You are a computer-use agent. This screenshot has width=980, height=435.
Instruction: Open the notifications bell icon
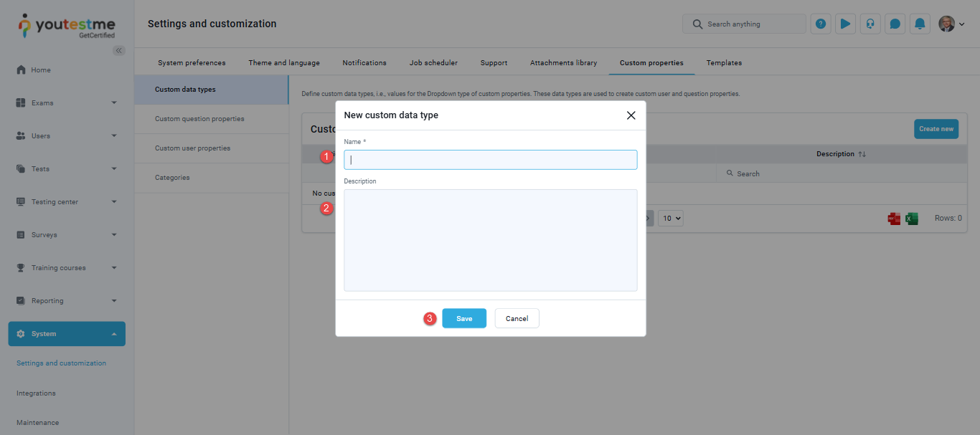click(920, 24)
